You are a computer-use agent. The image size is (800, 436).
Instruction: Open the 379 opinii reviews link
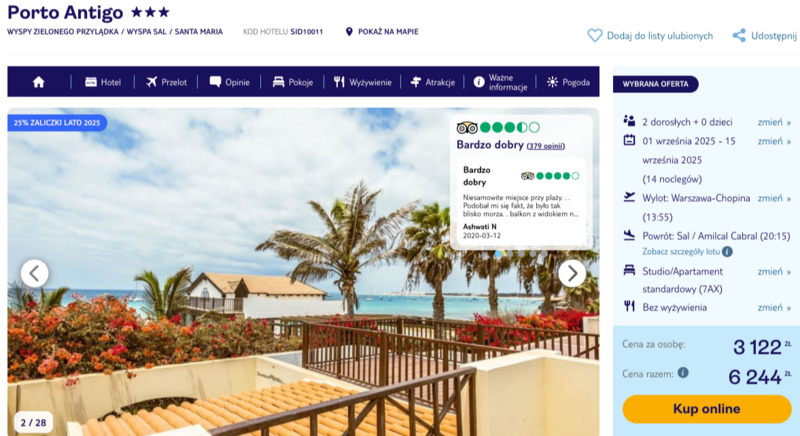(x=546, y=146)
